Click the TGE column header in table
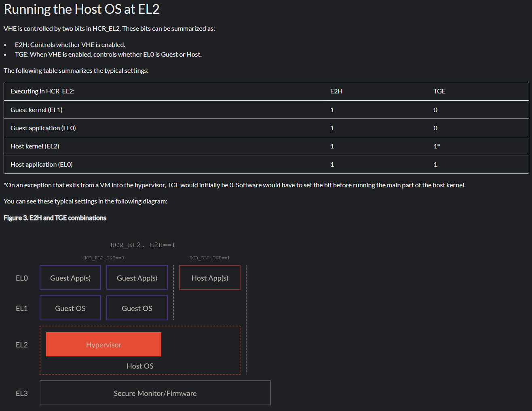 click(439, 91)
